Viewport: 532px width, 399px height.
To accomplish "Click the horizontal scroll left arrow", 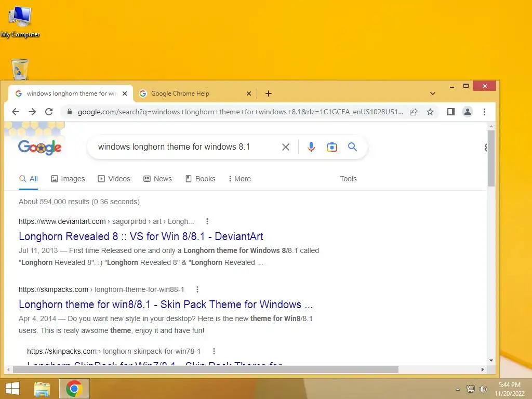I will tap(8, 369).
